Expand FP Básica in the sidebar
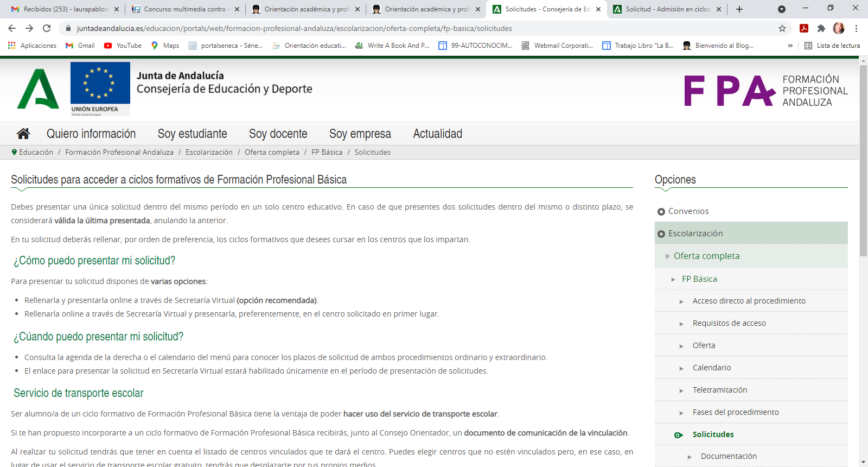 751,279
